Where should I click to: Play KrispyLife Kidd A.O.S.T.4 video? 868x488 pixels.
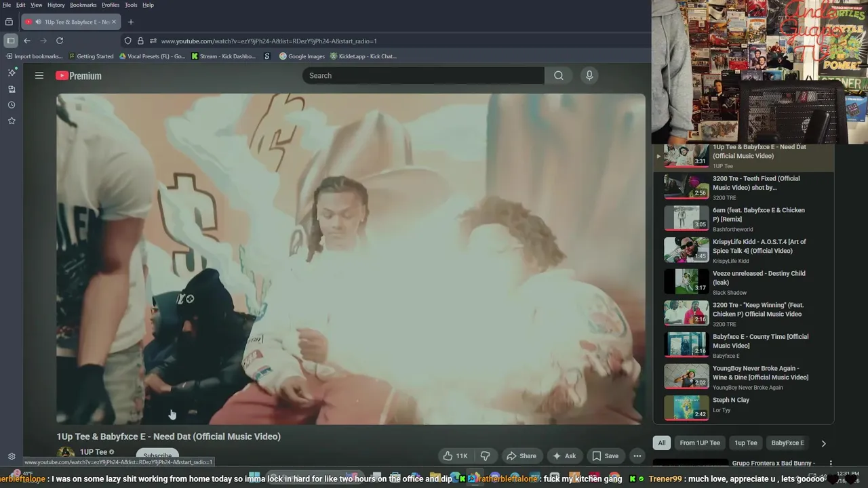[743, 251]
